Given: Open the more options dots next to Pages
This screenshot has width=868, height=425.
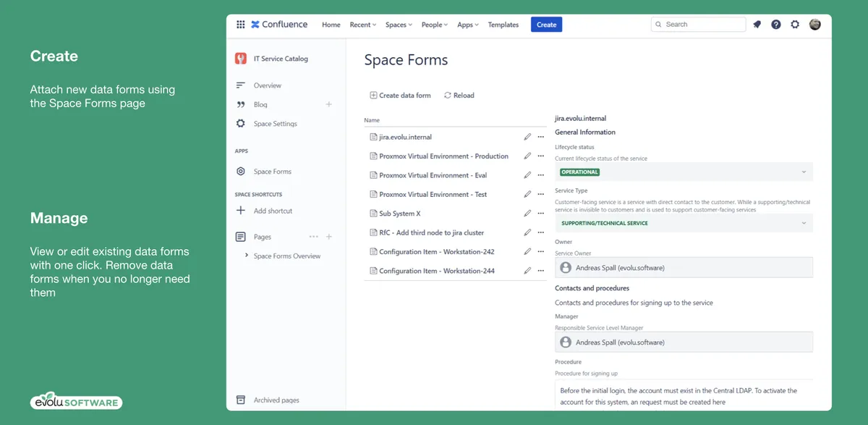Looking at the screenshot, I should (313, 237).
